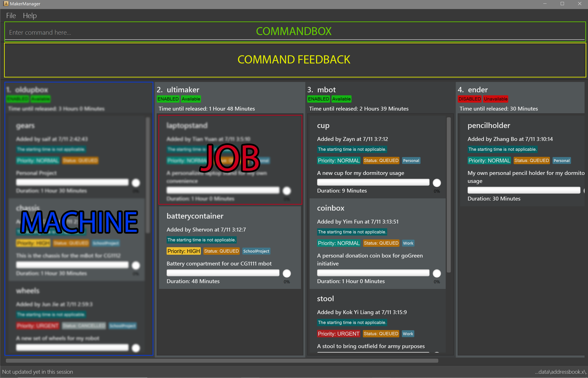Click the horizontal machine list scrollbar

222,361
